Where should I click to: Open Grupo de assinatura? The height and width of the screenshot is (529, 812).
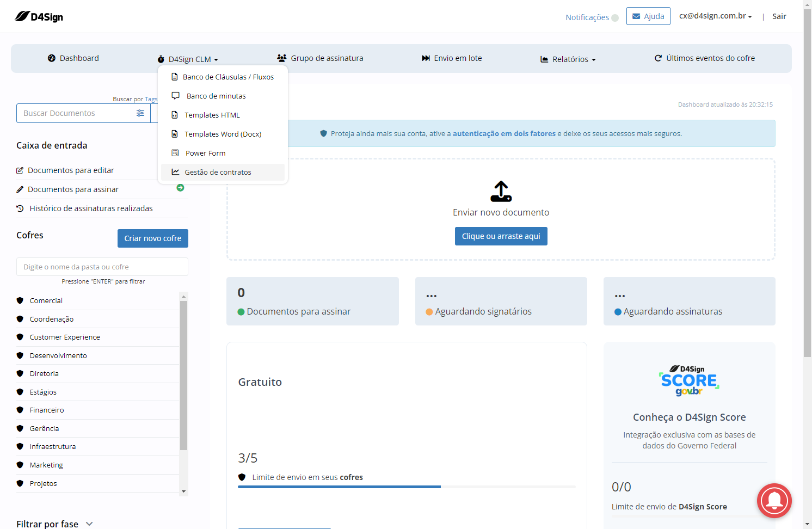click(320, 58)
